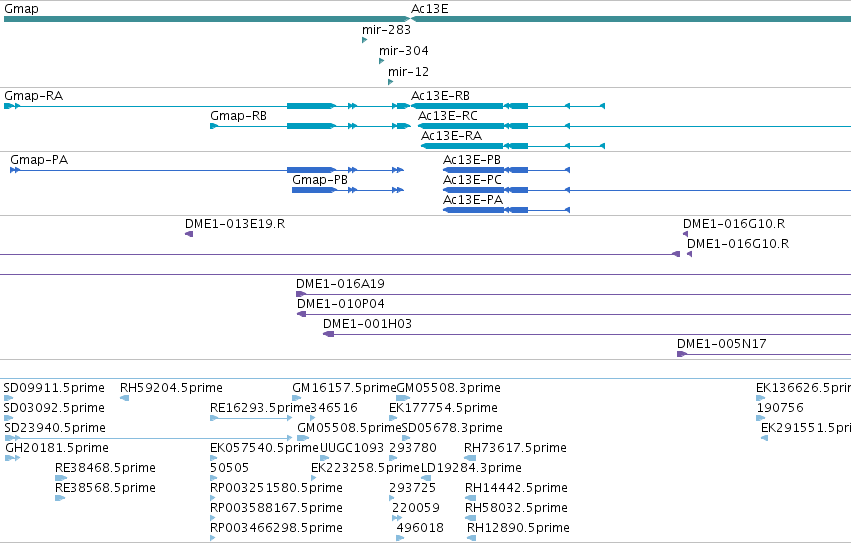Select the Gmap-RB transcript label

coord(238,116)
